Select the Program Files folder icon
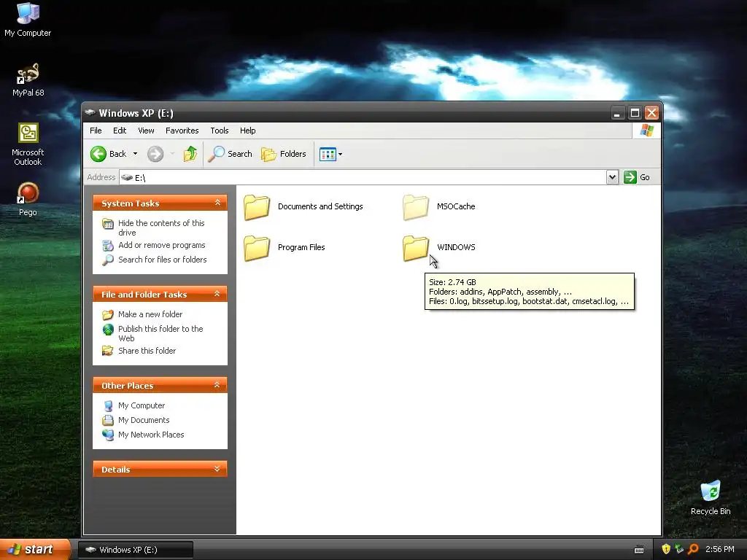Viewport: 747px width, 560px height. coord(257,248)
